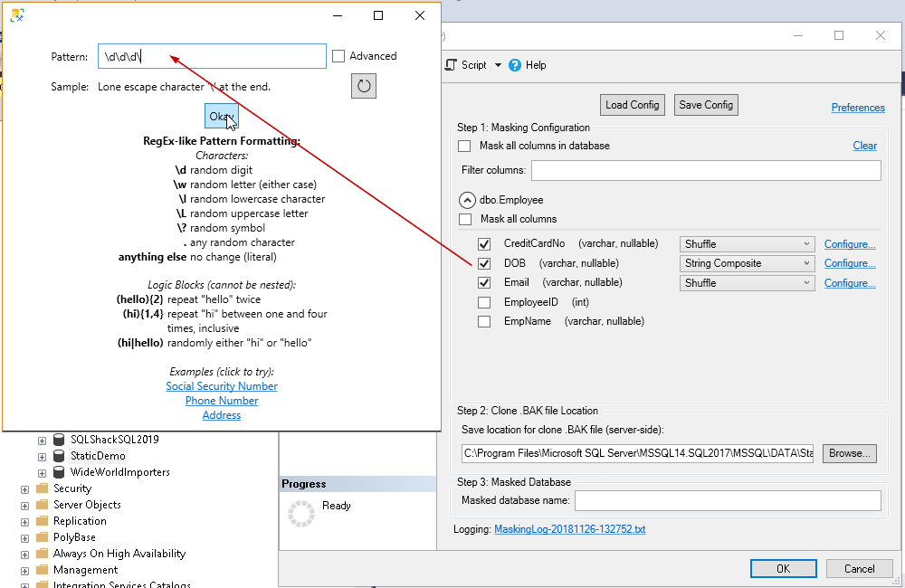Select the Always On High Availability label
Viewport: 905px width, 588px height.
[119, 554]
